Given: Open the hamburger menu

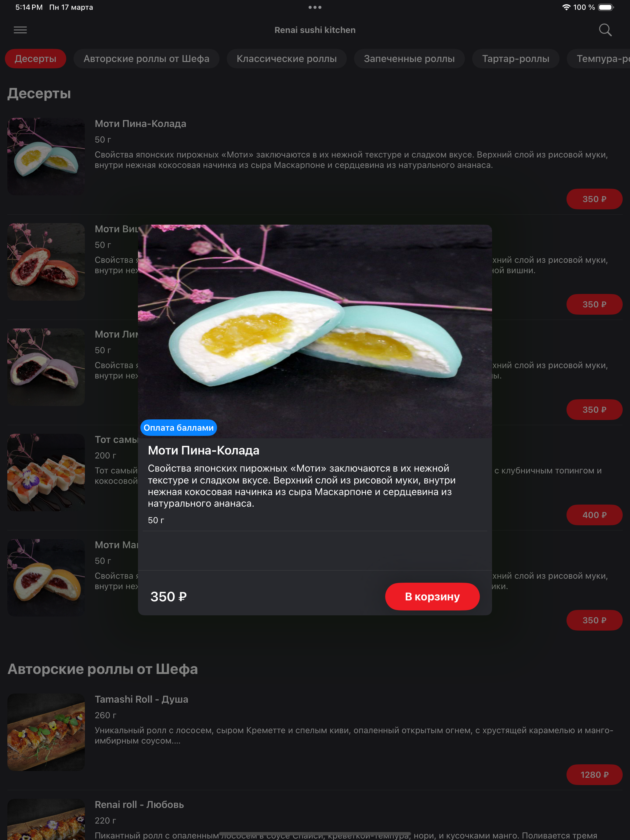Looking at the screenshot, I should 20,30.
